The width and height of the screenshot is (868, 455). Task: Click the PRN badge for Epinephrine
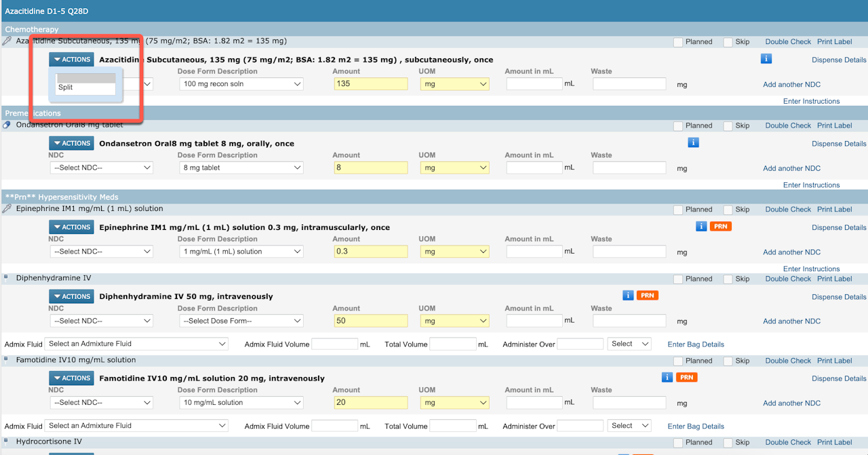(720, 226)
